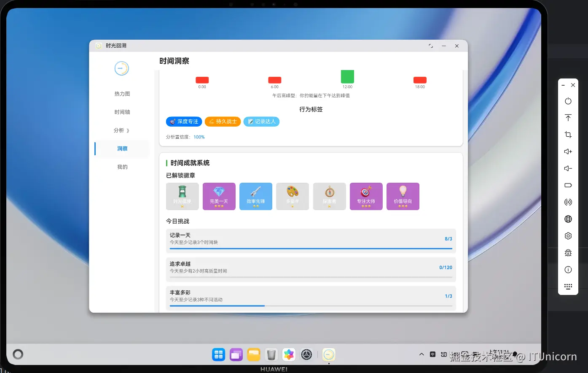588x373 pixels.
Task: Open the trash bin in dock
Action: pos(271,355)
